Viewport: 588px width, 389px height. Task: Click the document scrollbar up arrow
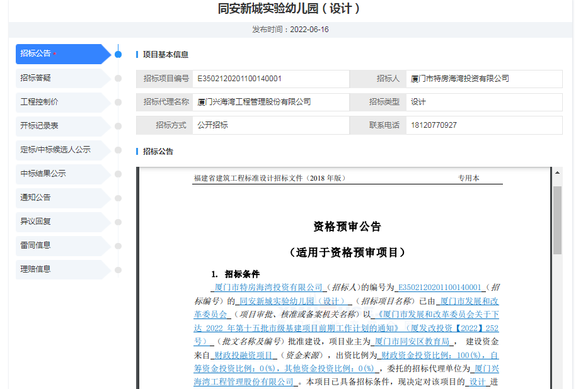557,172
